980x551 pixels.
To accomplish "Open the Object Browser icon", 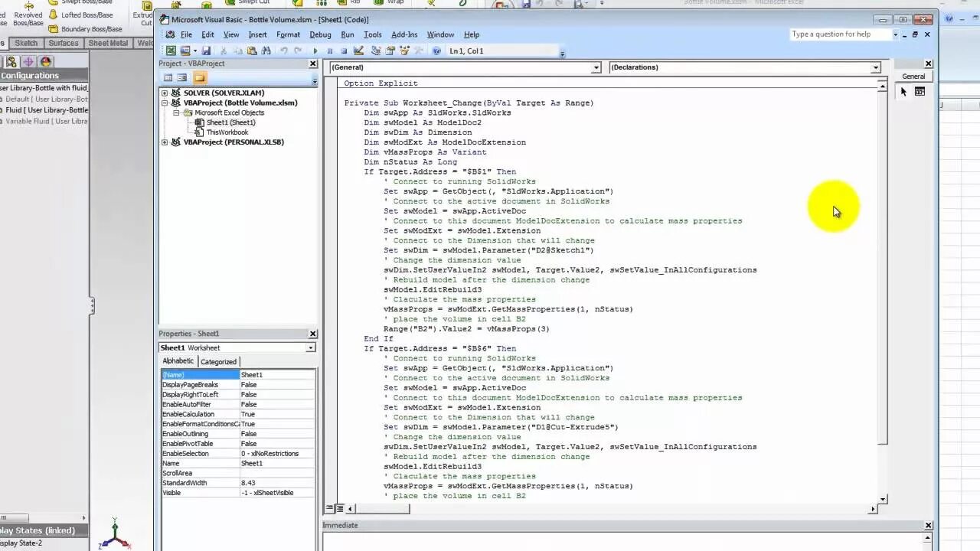I will (405, 51).
